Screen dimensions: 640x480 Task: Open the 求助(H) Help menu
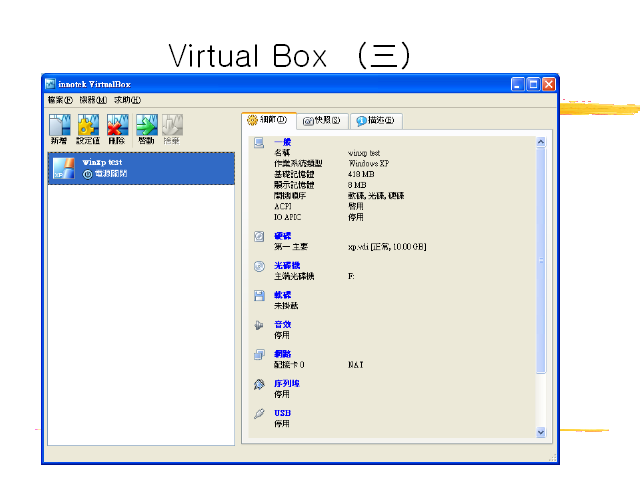(x=127, y=100)
